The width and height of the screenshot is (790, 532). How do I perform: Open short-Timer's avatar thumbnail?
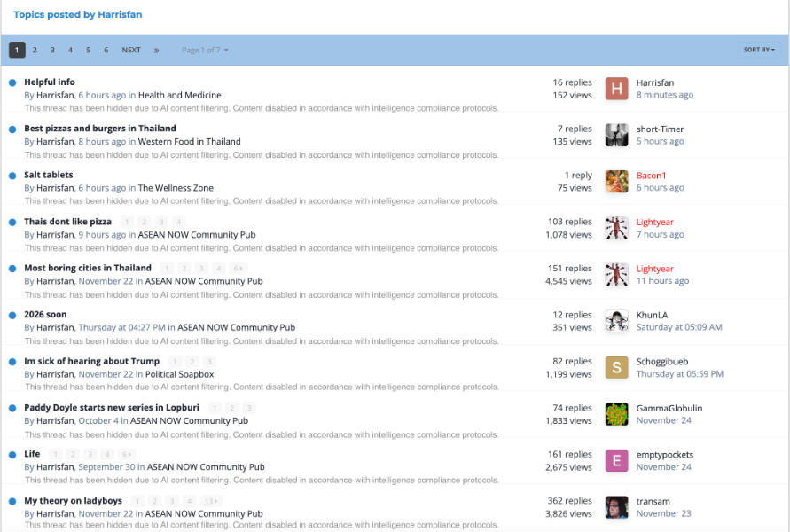(616, 135)
